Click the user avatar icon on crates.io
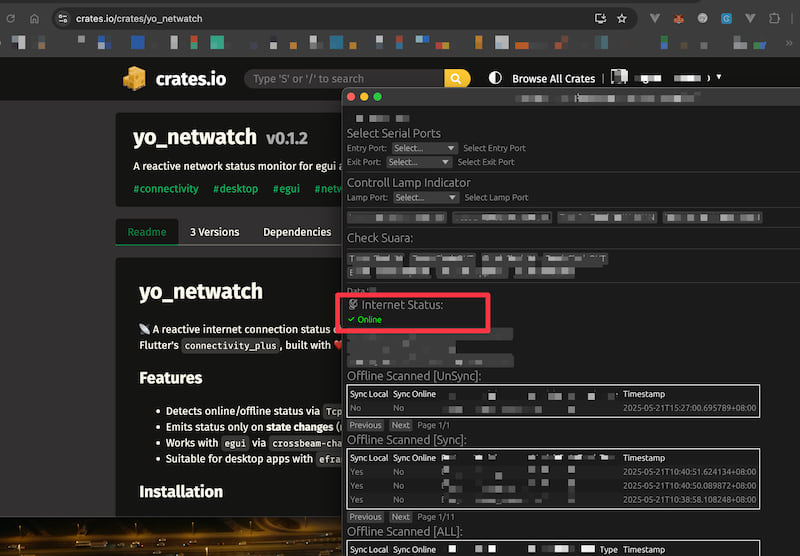The image size is (800, 556). 619,77
